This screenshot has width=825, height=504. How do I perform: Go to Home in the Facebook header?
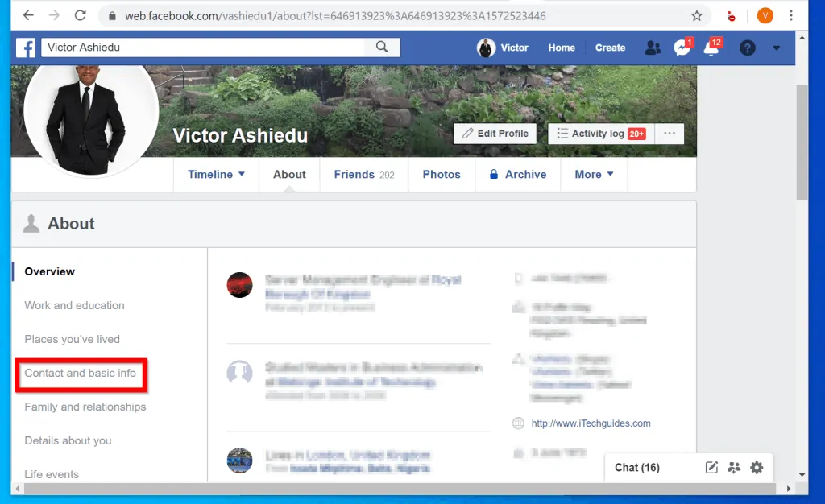562,48
